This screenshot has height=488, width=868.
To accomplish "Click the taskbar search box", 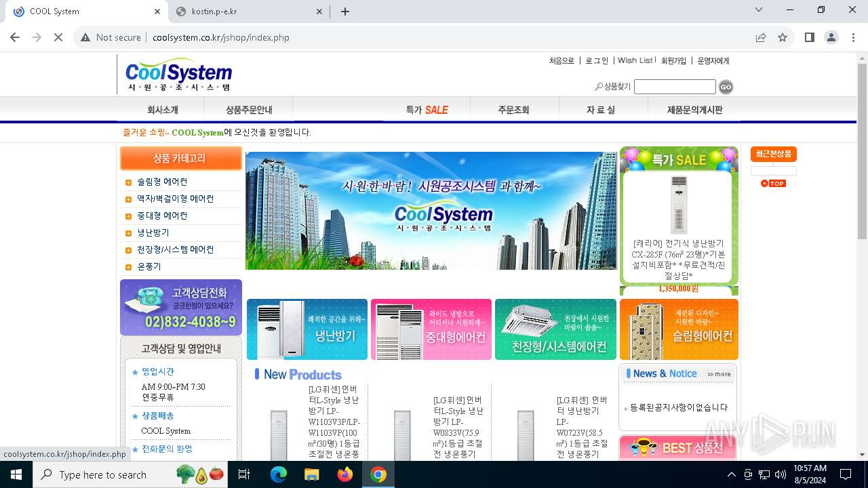I will (x=131, y=474).
